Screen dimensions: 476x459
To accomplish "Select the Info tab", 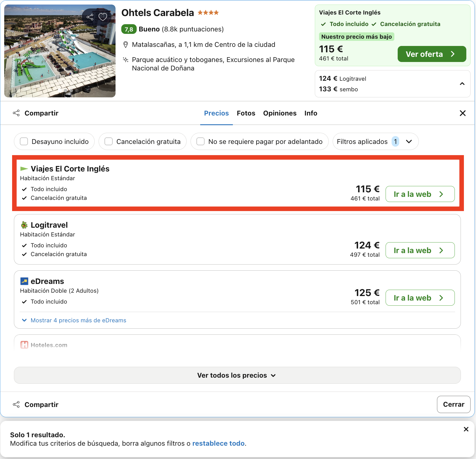I will 311,113.
